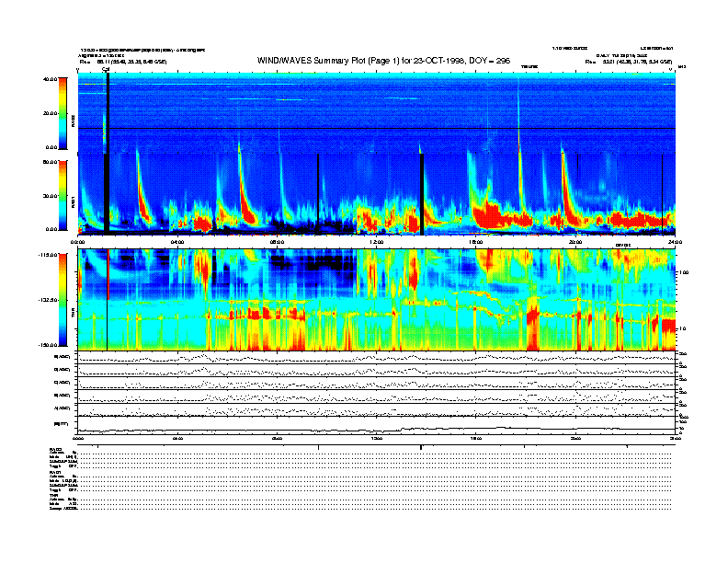Click the "40.00" label on the RAD2 scale
This screenshot has width=728, height=563.
(x=50, y=79)
